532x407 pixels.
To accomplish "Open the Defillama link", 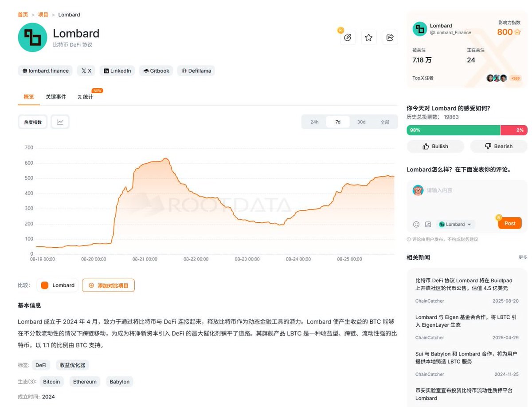I will 196,71.
